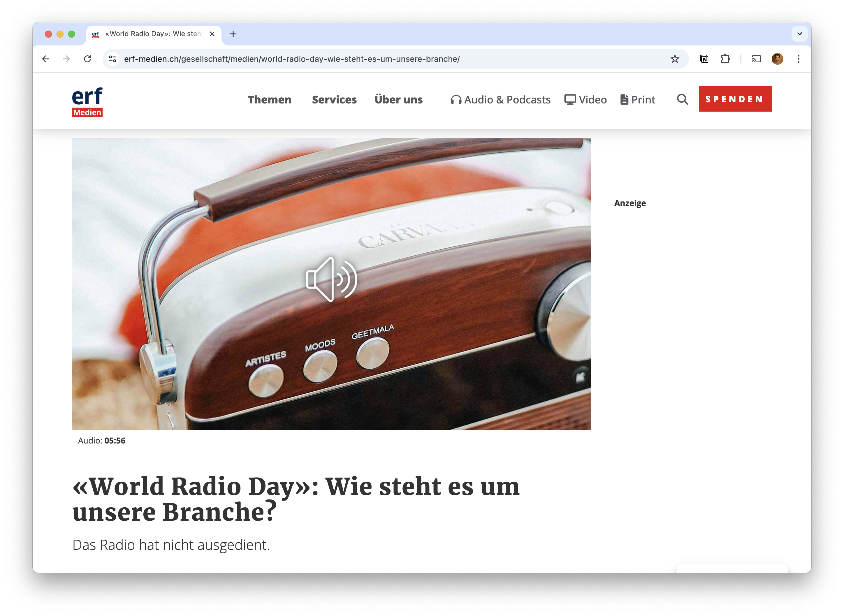Open Chrome extensions puzzle icon

pos(725,59)
